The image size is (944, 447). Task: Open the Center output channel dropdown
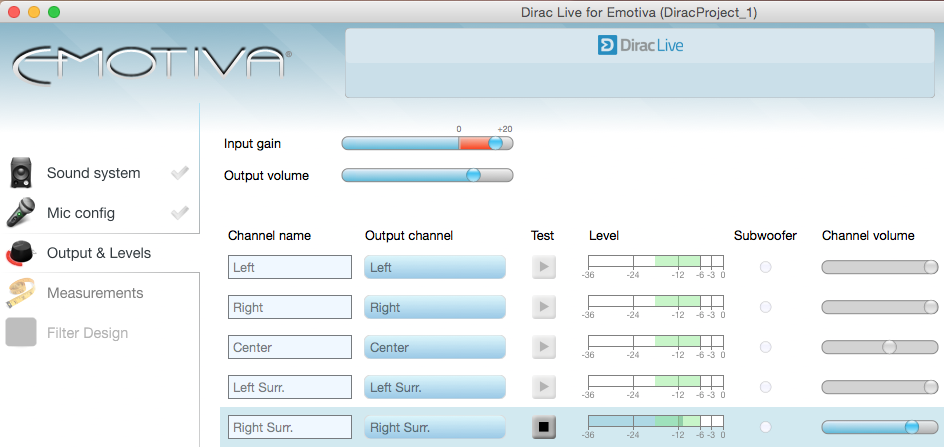pyautogui.click(x=435, y=347)
